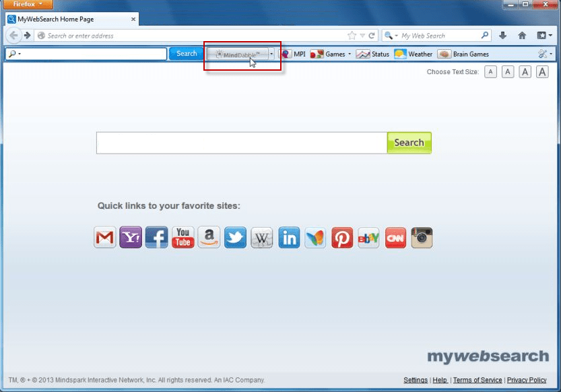561x392 pixels.
Task: Click the green Search button
Action: tap(409, 143)
